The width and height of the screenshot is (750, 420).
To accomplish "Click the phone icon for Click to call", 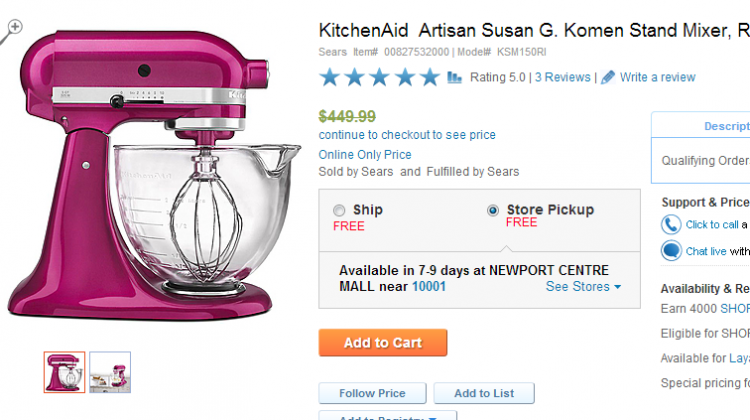I will [671, 224].
